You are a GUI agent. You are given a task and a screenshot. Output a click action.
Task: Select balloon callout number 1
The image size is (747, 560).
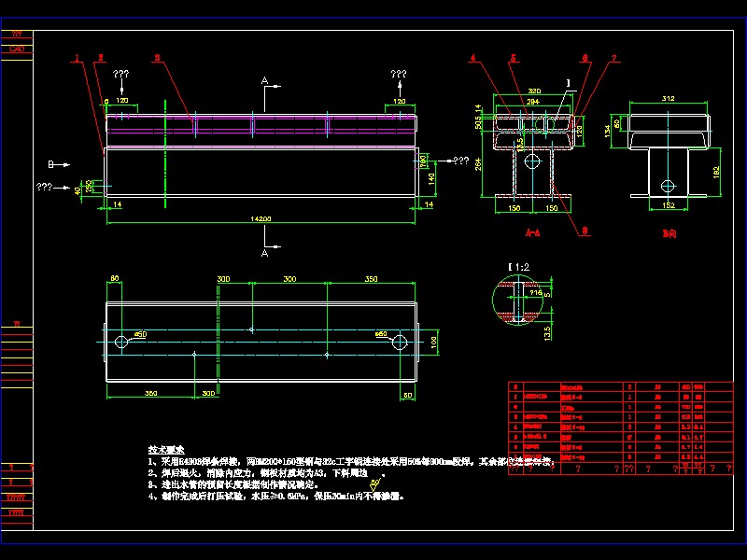(76, 58)
